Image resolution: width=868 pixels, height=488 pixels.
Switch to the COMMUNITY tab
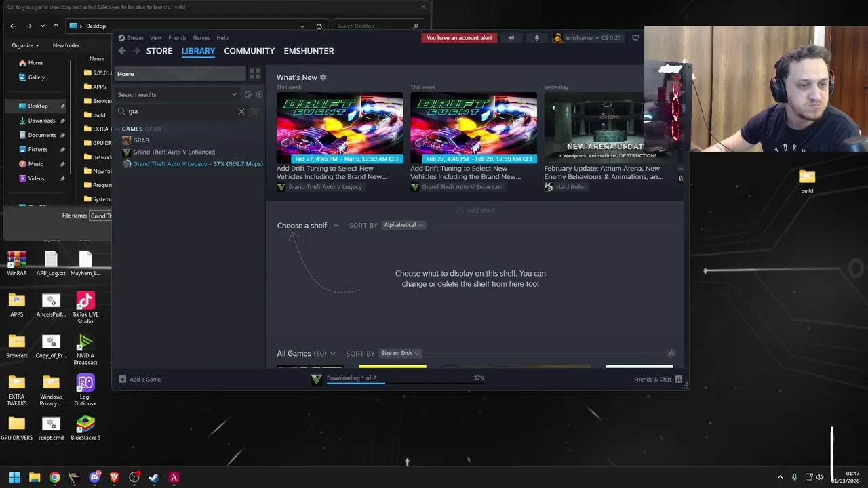(249, 51)
